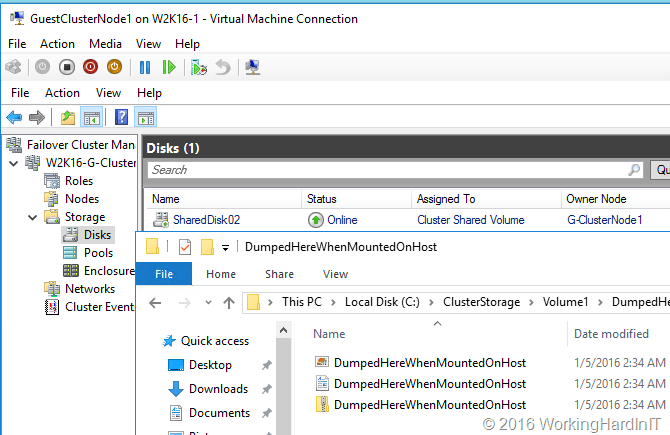Select Networks in the cluster tree
The width and height of the screenshot is (670, 435).
80,289
